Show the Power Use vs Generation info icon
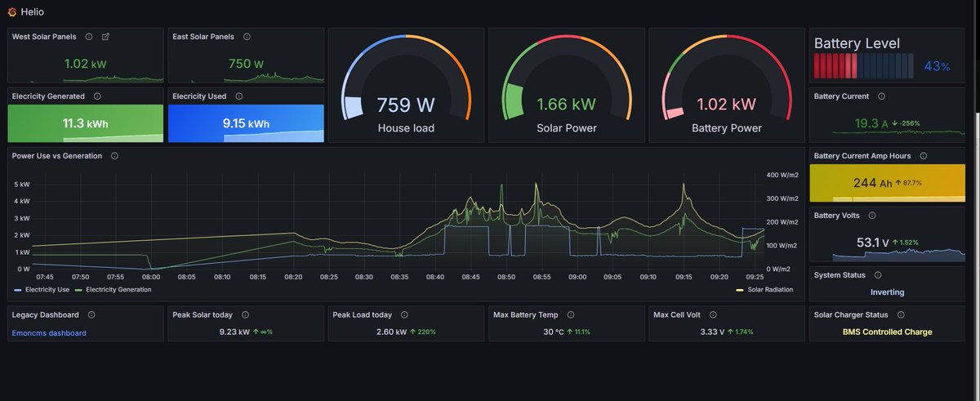This screenshot has height=401, width=980. point(114,156)
